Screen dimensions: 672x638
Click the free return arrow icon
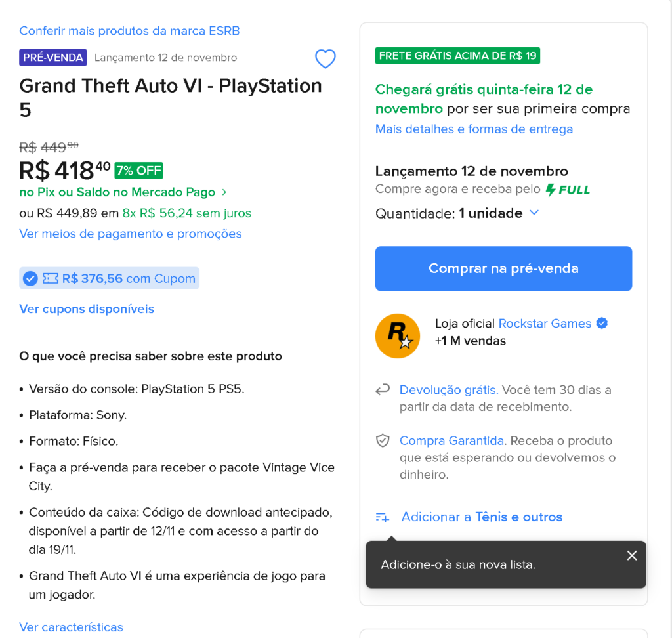(383, 389)
